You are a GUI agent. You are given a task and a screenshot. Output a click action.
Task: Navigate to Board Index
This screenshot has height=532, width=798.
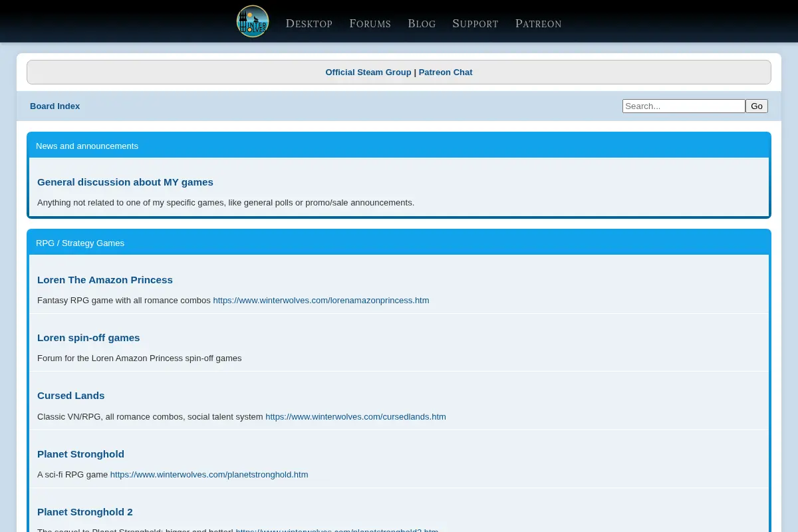coord(55,106)
